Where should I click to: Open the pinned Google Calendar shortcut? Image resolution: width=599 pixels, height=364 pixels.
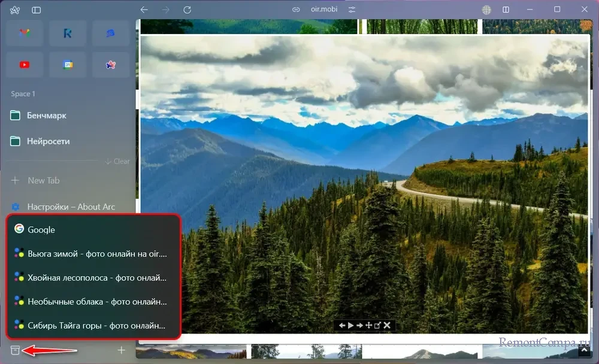(68, 65)
